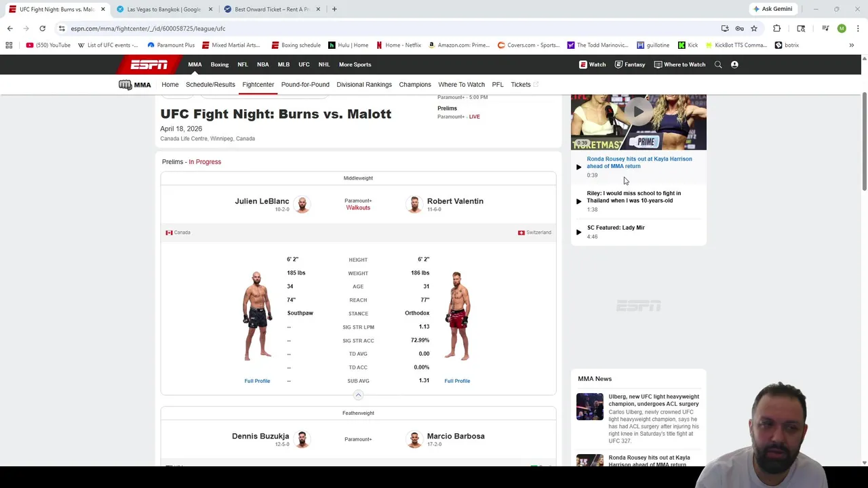Switch to the Schedule/Results tab

[x=210, y=85]
